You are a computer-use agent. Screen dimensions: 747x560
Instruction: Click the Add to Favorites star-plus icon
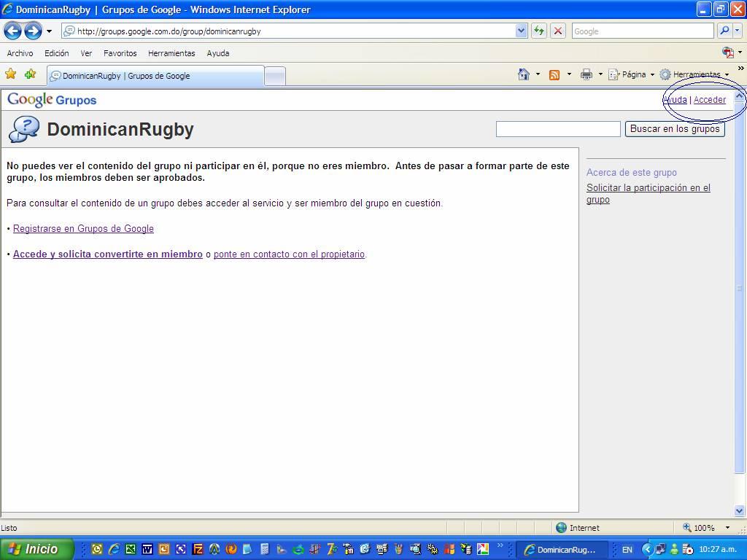click(x=30, y=74)
